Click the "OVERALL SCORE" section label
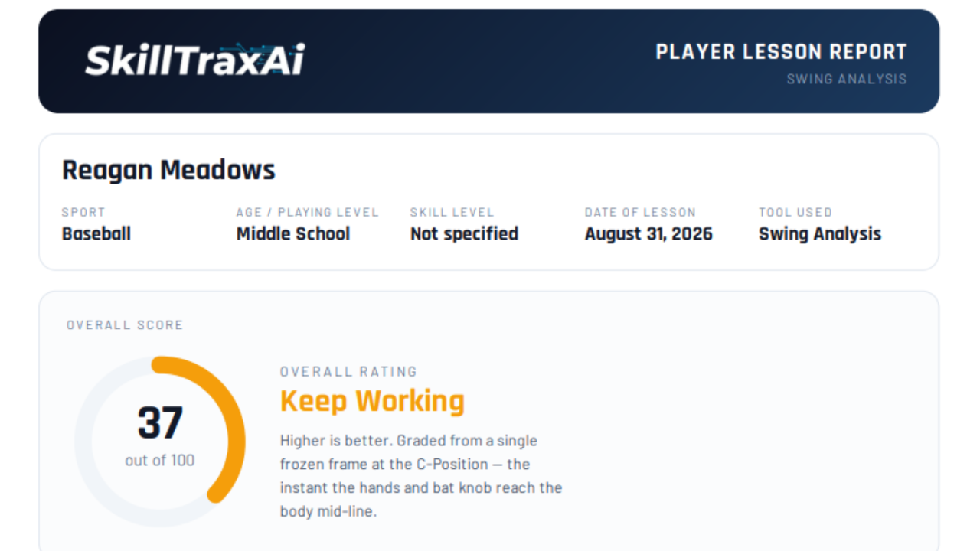 point(125,325)
